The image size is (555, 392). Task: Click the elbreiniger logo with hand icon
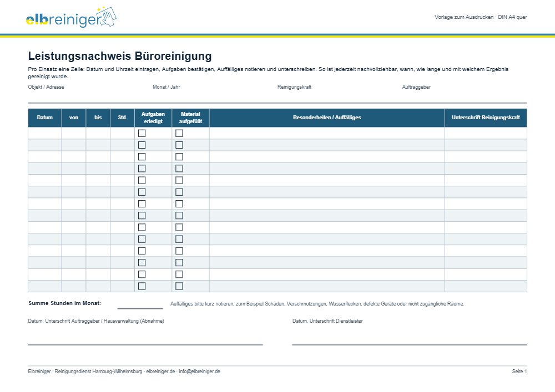71,17
